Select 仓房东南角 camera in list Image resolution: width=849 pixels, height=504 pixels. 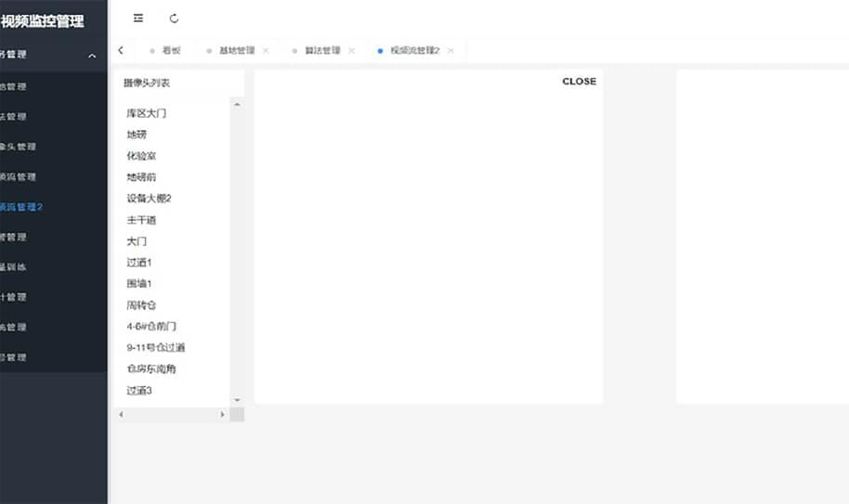point(150,369)
